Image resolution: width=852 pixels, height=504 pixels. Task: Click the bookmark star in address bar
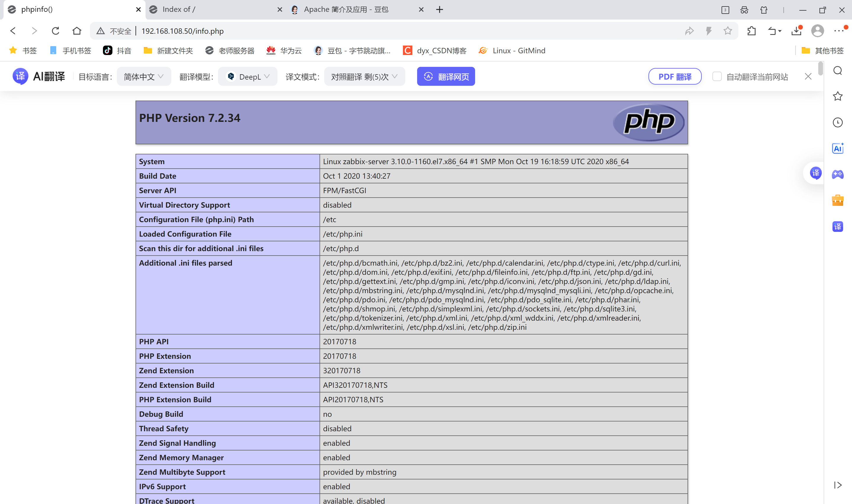click(727, 31)
